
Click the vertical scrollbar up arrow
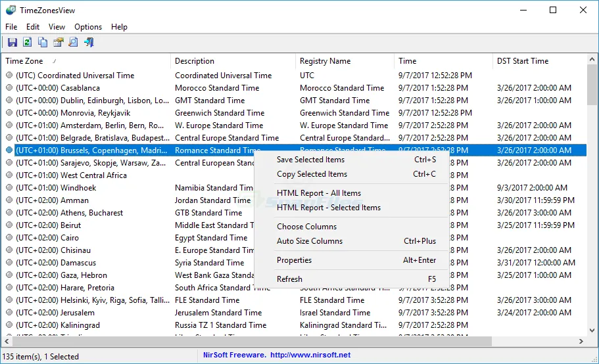click(592, 60)
